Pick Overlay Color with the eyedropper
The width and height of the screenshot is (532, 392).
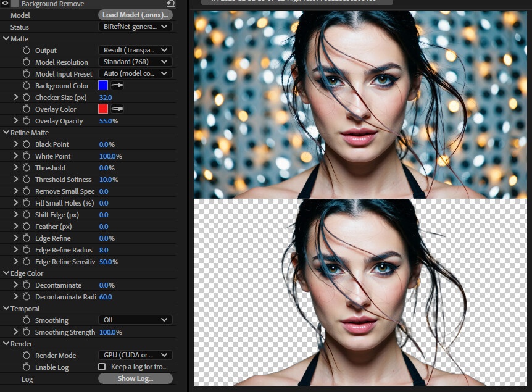117,109
